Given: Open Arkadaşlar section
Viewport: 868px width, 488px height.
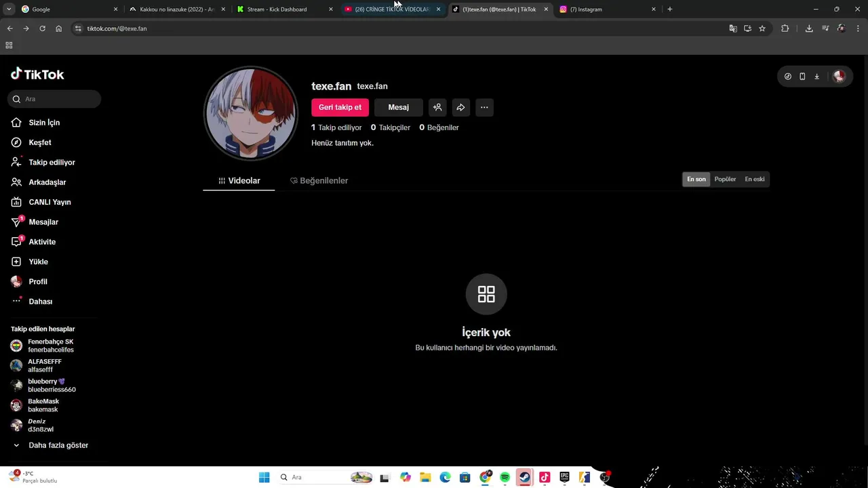Looking at the screenshot, I should [x=47, y=182].
